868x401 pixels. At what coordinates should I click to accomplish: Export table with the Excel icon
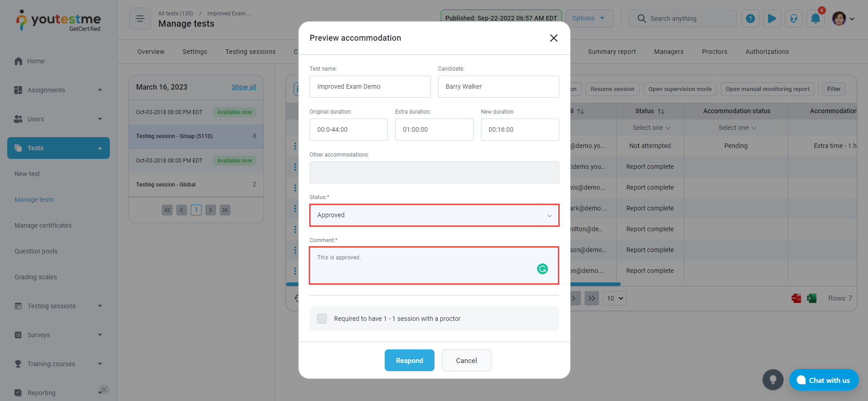coord(811,298)
